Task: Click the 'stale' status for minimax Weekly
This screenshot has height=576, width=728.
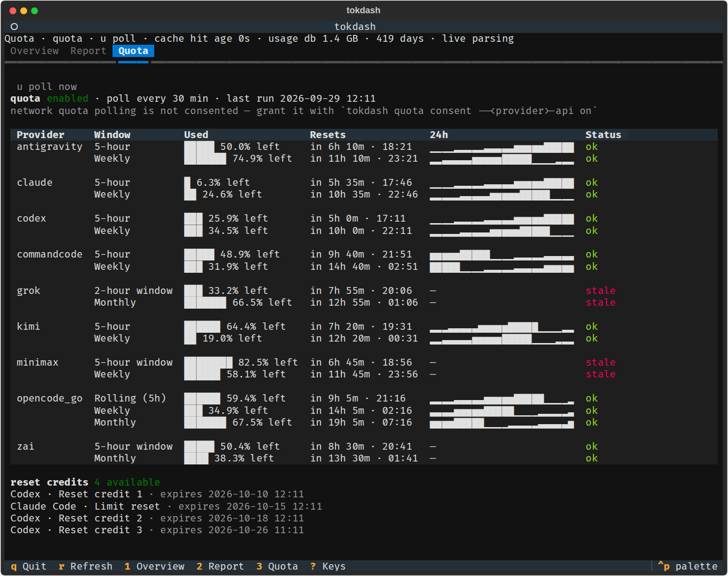Action: click(600, 374)
